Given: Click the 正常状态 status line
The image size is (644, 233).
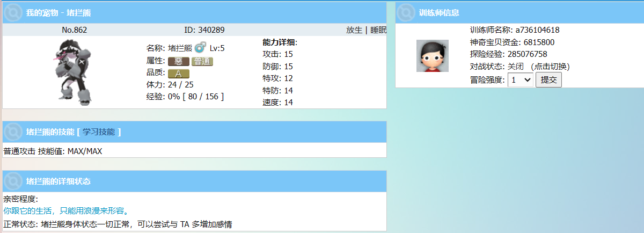Looking at the screenshot, I should tap(118, 224).
